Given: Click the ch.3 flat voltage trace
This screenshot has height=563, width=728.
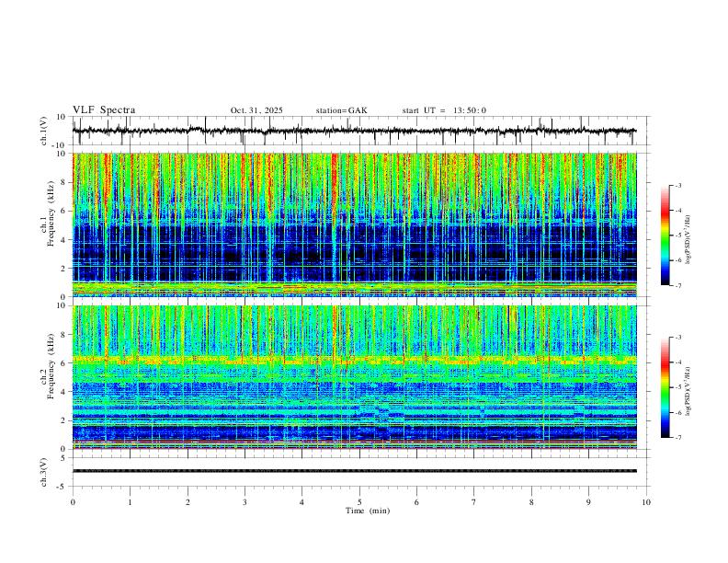Looking at the screenshot, I should (355, 471).
